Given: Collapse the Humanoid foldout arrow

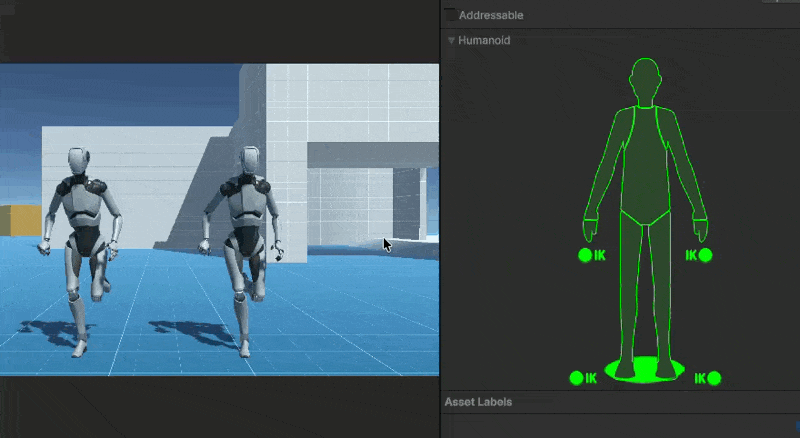Looking at the screenshot, I should coord(452,41).
